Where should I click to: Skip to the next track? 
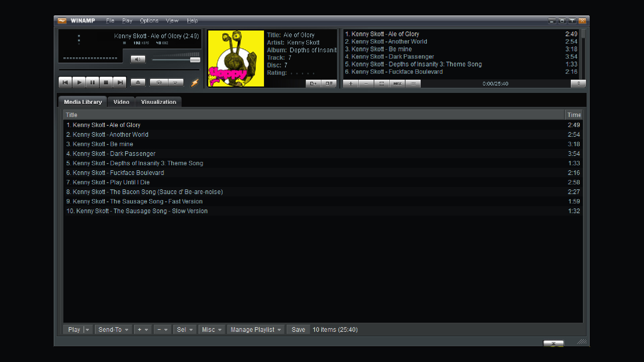pos(120,82)
